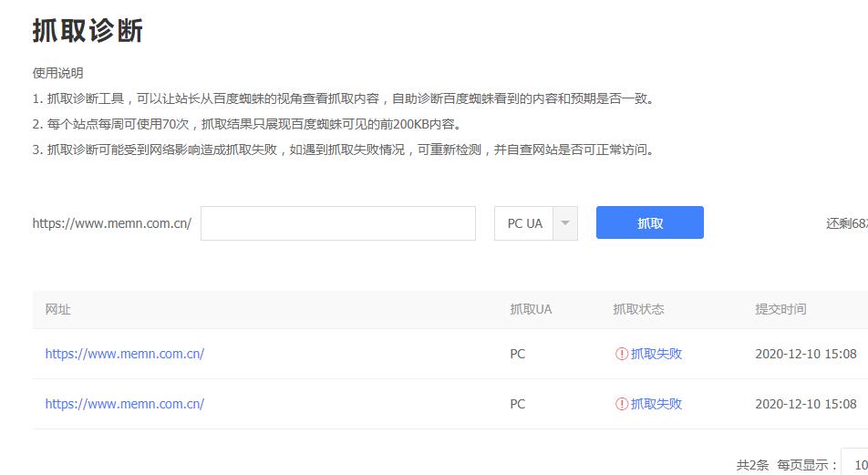Open second row https://www.memn.com.cn/ link
Viewport: 868px width, 475px height.
click(x=125, y=404)
